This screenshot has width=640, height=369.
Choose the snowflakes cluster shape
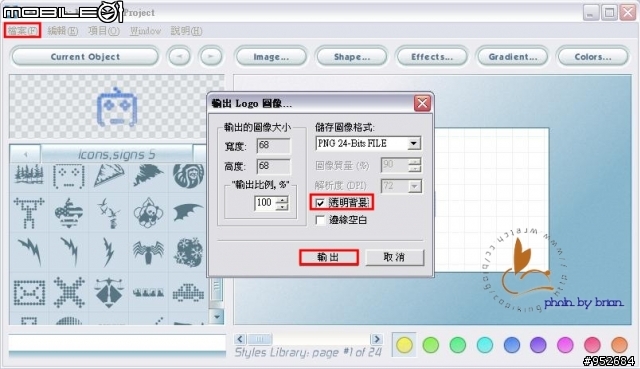pyautogui.click(x=188, y=252)
